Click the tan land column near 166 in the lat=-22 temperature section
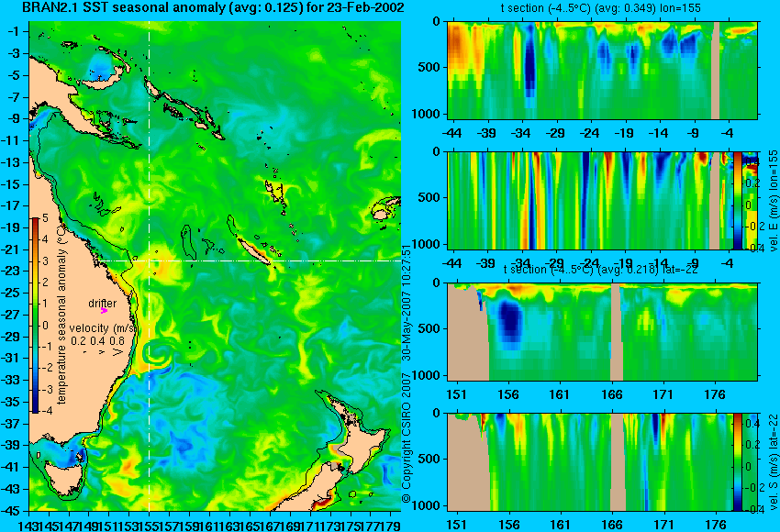 pyautogui.click(x=617, y=332)
